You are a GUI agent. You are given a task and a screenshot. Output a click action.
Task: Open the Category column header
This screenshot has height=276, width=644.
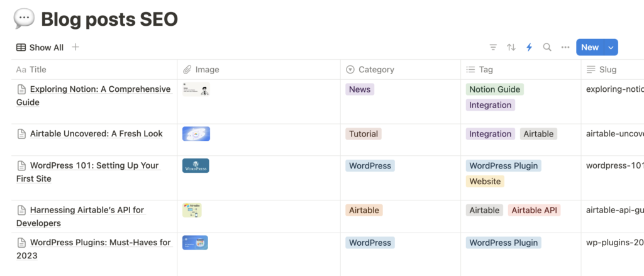pos(401,69)
